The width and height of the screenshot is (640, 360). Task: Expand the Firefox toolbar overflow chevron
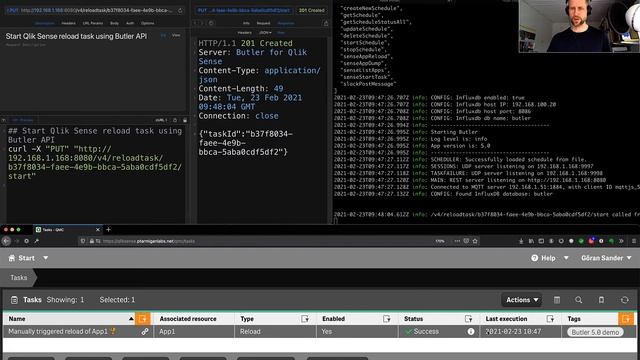point(621,241)
